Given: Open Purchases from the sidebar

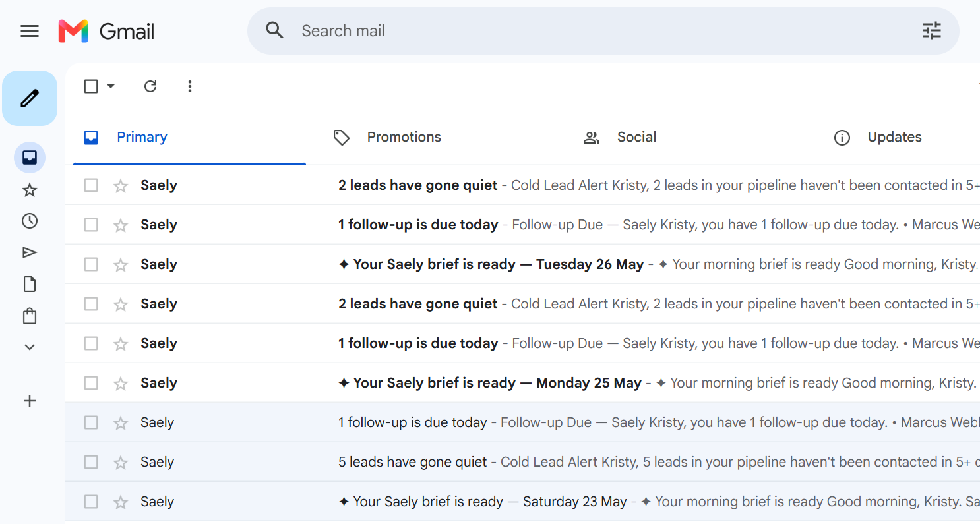Looking at the screenshot, I should [30, 316].
